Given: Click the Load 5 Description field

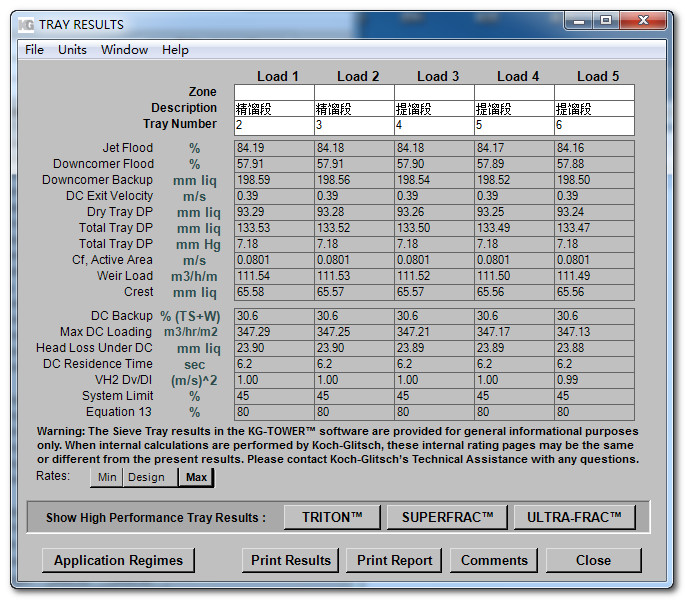Looking at the screenshot, I should pos(594,109).
